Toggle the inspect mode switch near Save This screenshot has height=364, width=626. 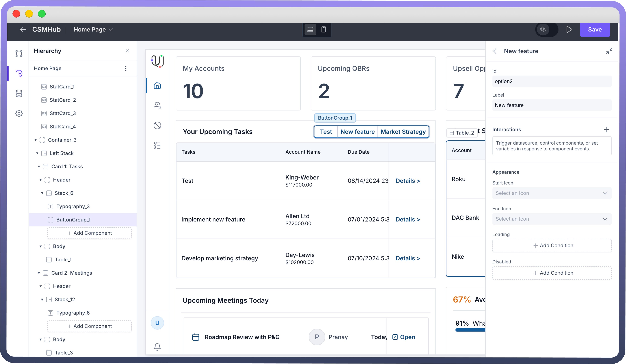[546, 30]
